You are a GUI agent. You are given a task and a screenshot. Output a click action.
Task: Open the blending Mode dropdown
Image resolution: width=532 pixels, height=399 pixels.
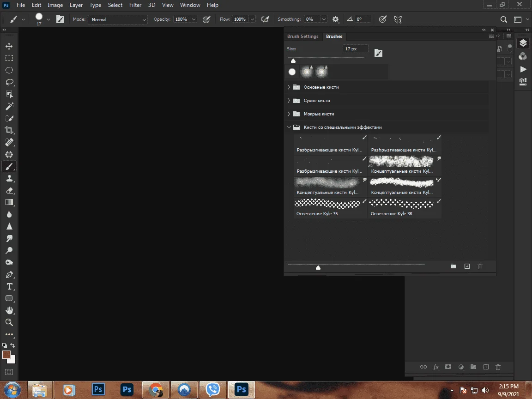point(118,20)
